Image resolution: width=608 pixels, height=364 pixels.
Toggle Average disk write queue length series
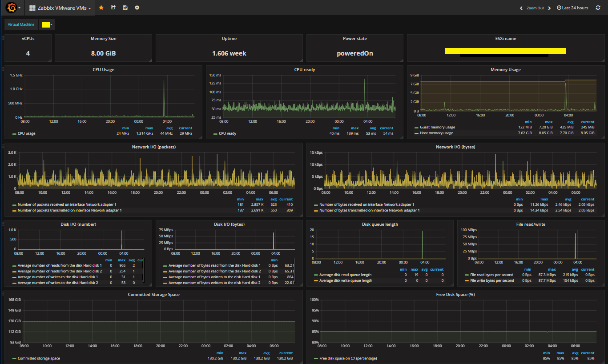pos(346,280)
